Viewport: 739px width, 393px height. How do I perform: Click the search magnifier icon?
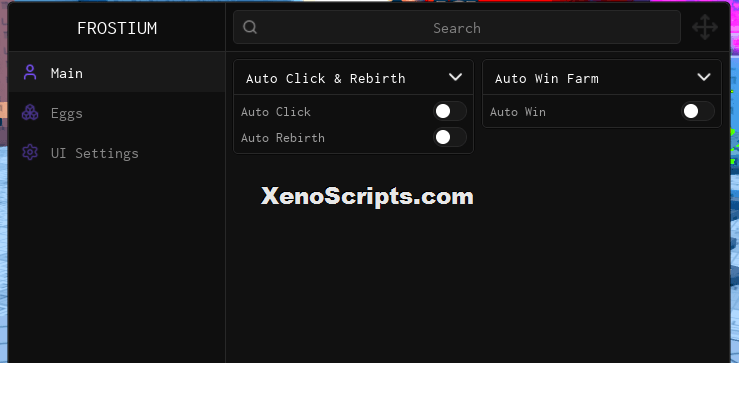point(250,27)
